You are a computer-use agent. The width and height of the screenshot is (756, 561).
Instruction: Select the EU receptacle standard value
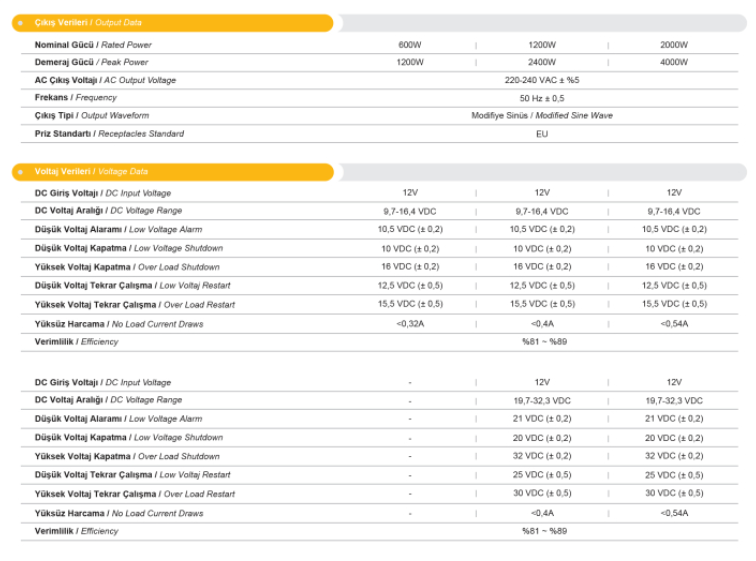pyautogui.click(x=541, y=134)
